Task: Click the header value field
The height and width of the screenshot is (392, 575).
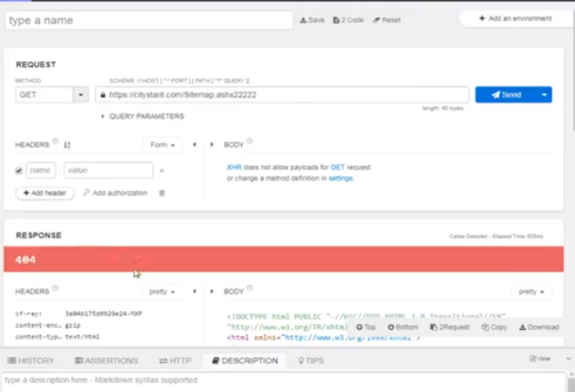Action: click(x=109, y=170)
